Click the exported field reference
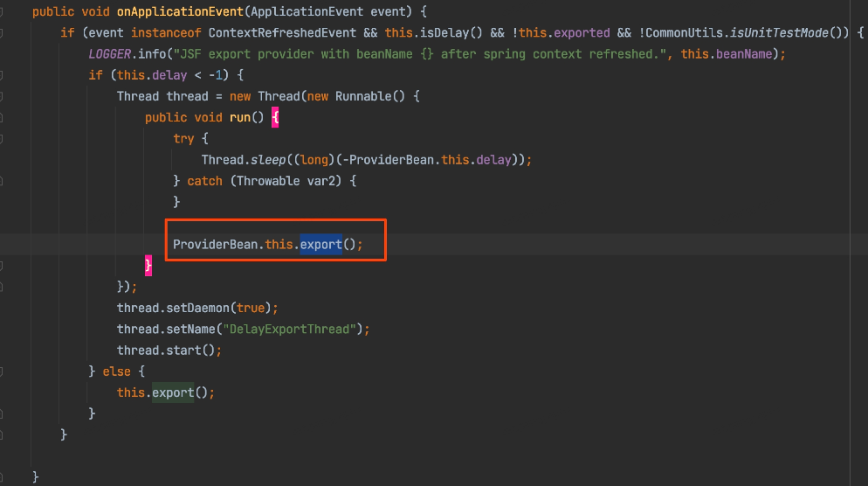This screenshot has height=486, width=868. point(582,32)
